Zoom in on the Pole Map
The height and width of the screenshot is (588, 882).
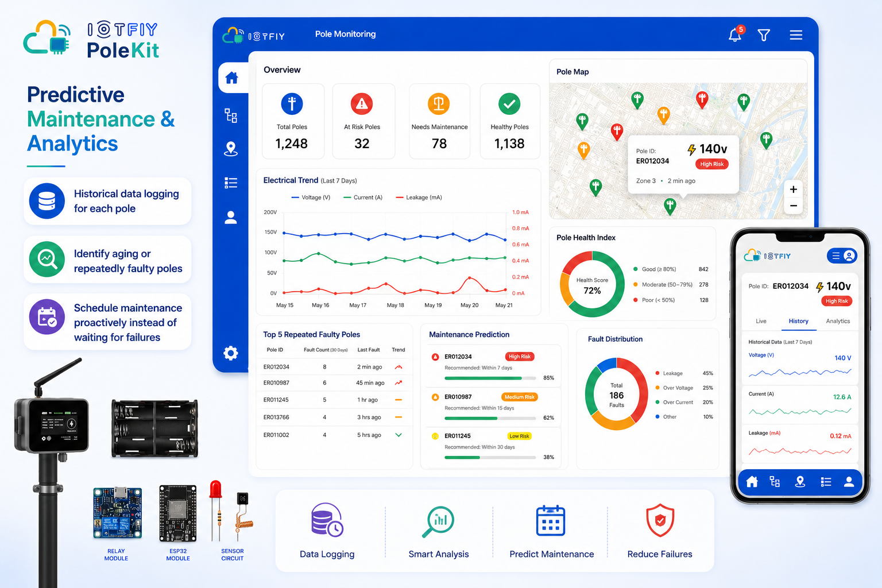point(793,189)
